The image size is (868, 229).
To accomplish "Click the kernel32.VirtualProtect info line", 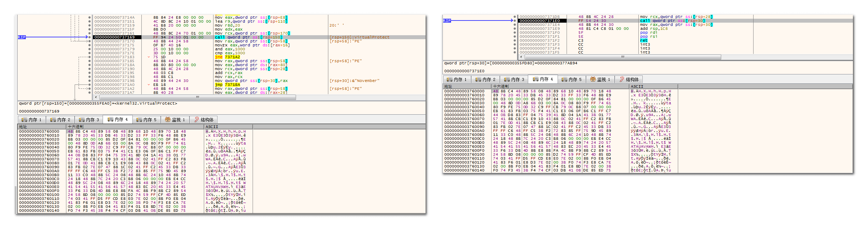I will point(98,104).
